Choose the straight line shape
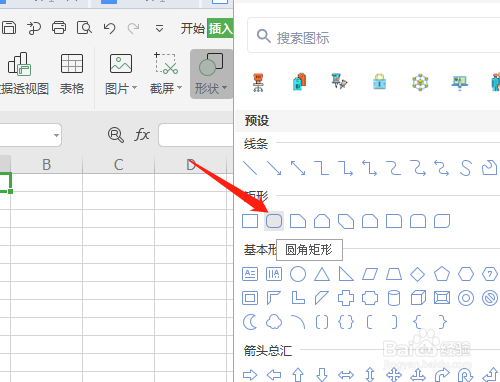 250,168
